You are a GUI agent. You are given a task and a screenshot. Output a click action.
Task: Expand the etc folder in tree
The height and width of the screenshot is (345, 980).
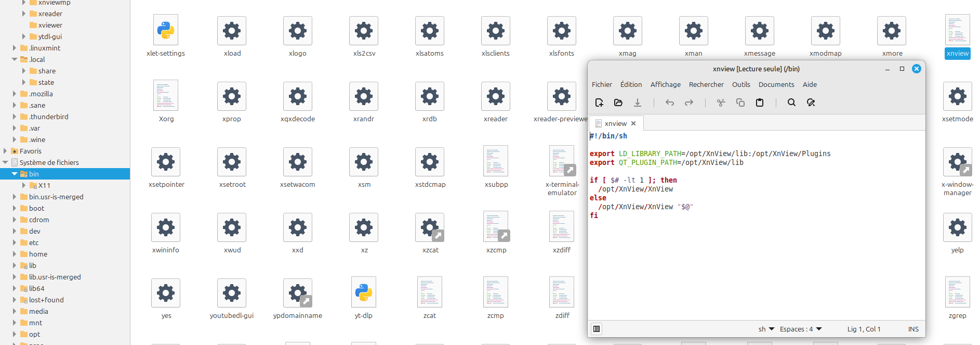click(15, 242)
